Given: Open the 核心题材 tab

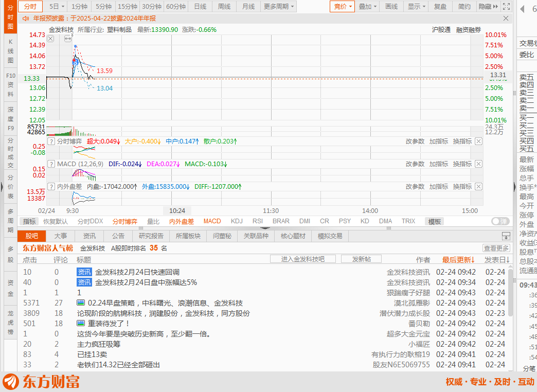Looking at the screenshot, I should [x=293, y=236].
